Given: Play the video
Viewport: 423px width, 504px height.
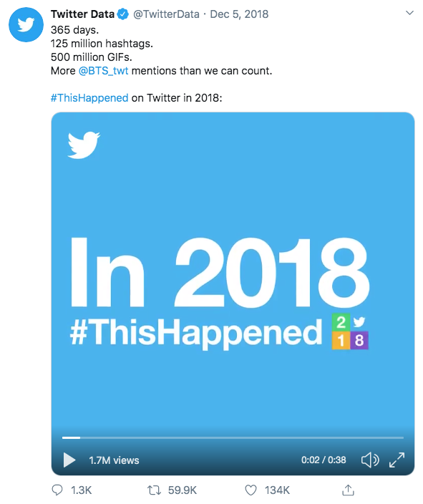Looking at the screenshot, I should 69,460.
